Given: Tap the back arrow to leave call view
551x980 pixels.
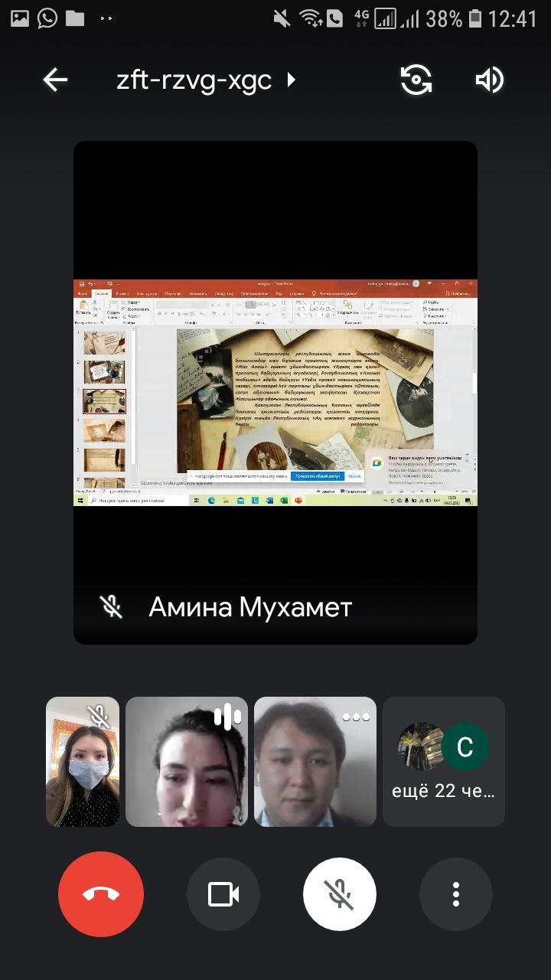Looking at the screenshot, I should [x=55, y=80].
